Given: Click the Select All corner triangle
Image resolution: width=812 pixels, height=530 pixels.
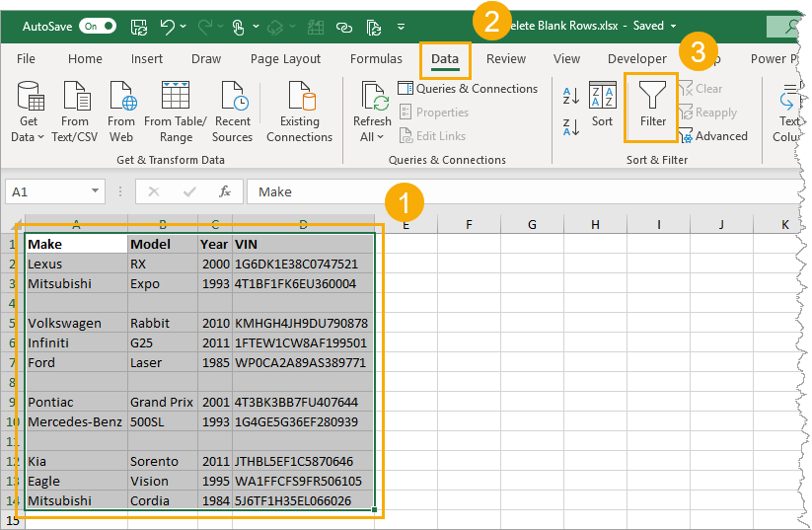Looking at the screenshot, I should [x=17, y=224].
